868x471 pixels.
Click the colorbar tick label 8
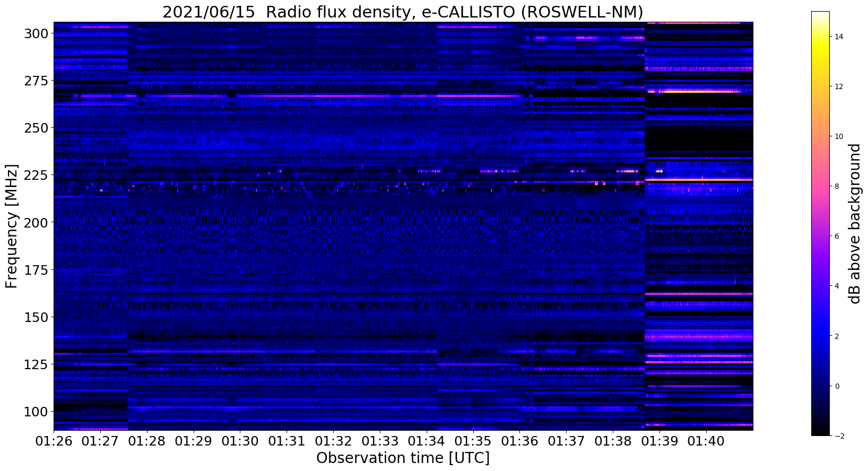837,186
